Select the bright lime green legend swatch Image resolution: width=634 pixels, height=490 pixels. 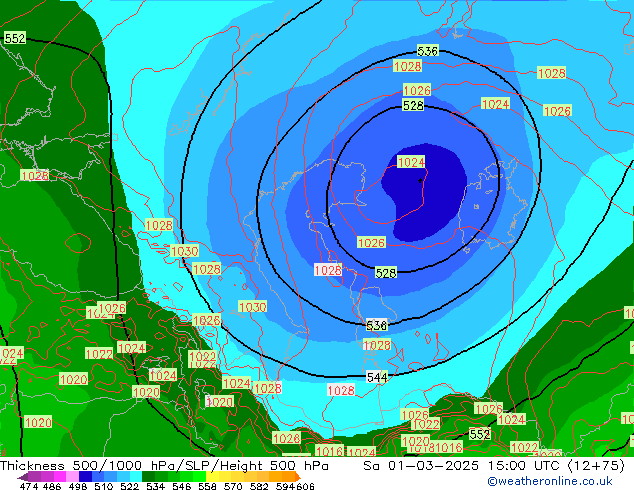pyautogui.click(x=200, y=477)
